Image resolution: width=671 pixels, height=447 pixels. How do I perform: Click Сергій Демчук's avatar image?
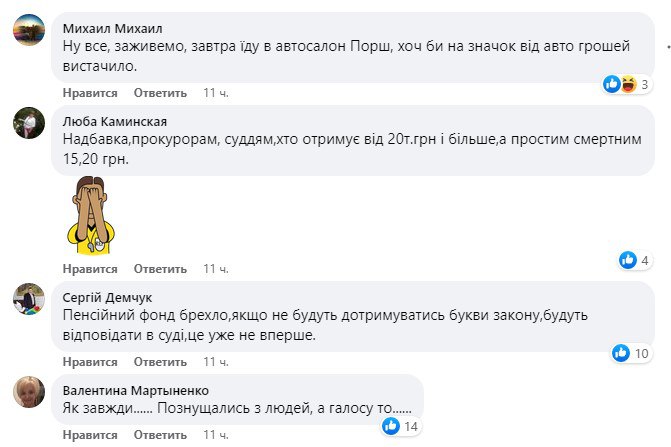pos(27,299)
